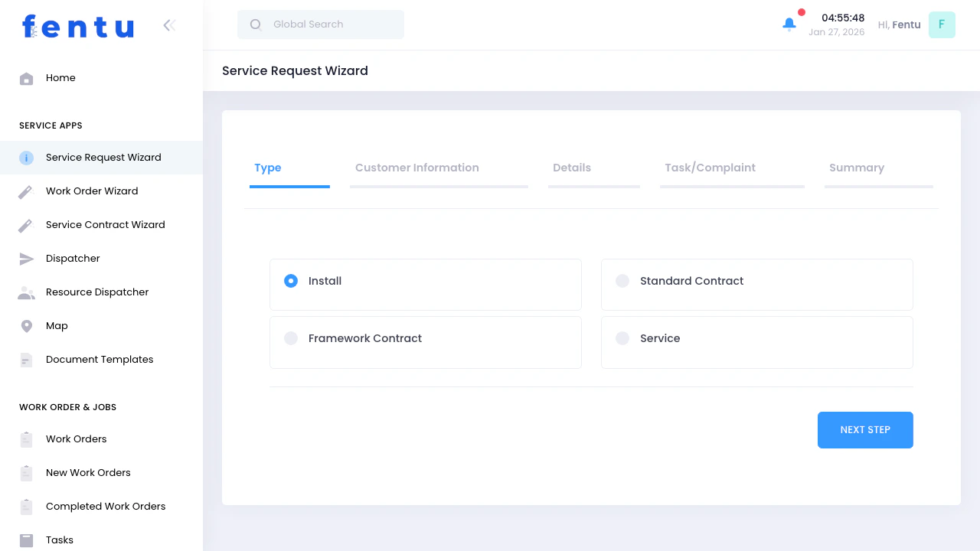Click the Global Search field
The image size is (980, 551).
[x=320, y=24]
